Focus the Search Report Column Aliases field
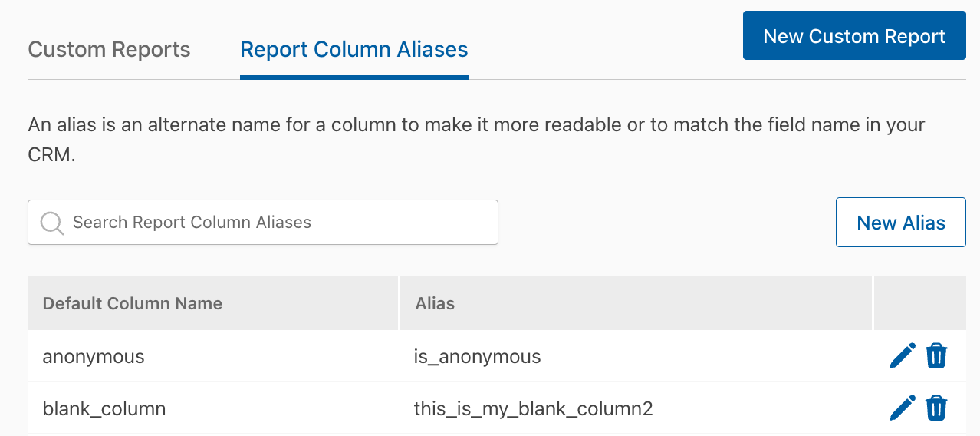The height and width of the screenshot is (436, 980). (x=263, y=223)
